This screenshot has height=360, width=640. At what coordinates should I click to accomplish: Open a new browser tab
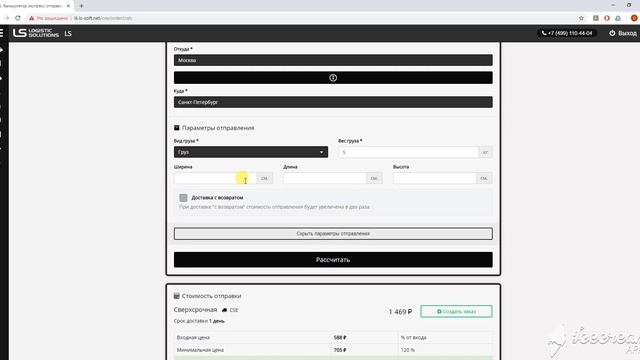[81, 6]
